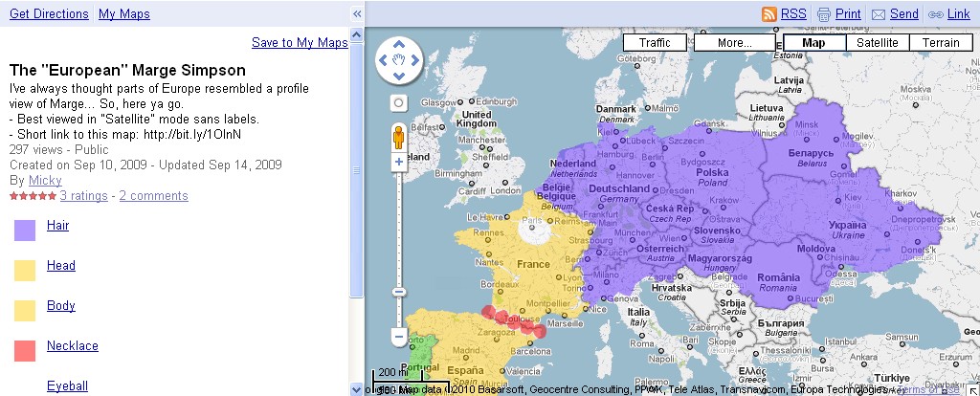Image resolution: width=980 pixels, height=396 pixels.
Task: Click the 'United Kingdom' map label
Action: point(477,120)
